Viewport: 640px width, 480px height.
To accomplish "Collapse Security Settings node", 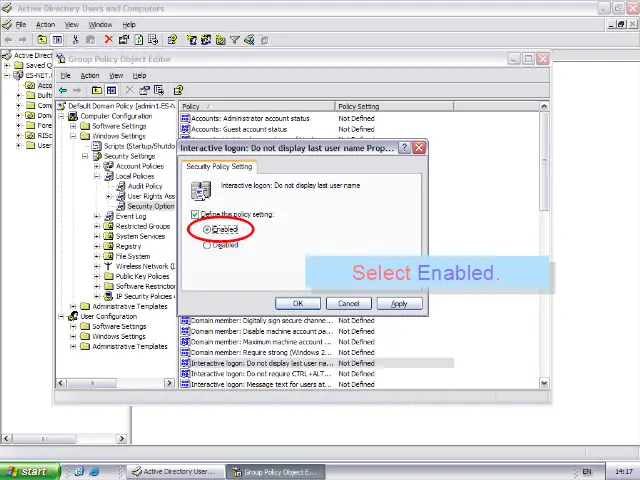I will click(85, 156).
